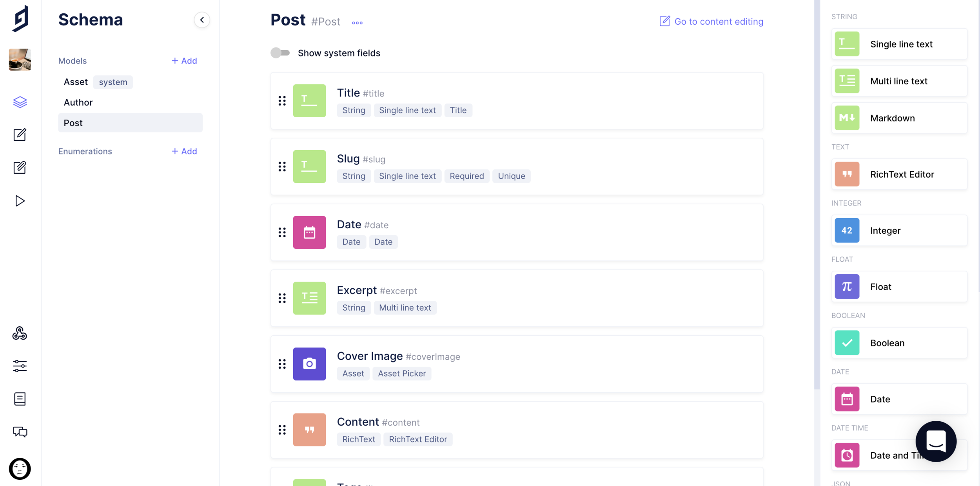Click drag handle of Slug field
This screenshot has height=486, width=980.
(282, 167)
